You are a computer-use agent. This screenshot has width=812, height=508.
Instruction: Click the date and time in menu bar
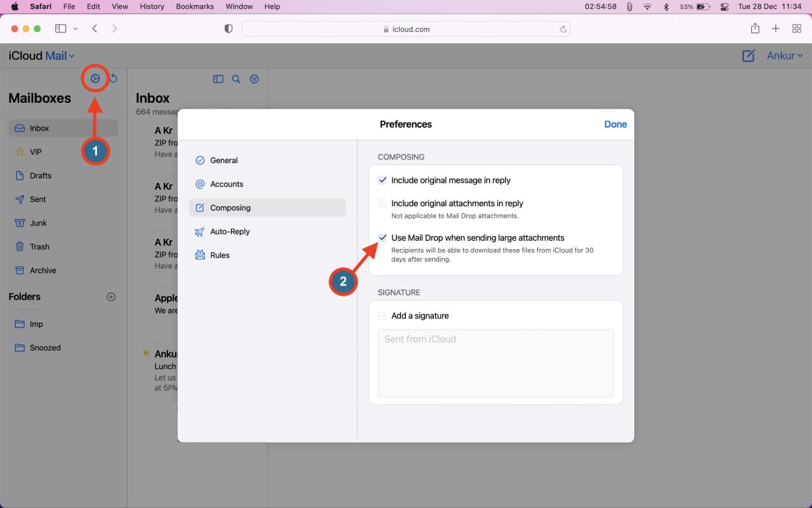tap(770, 6)
